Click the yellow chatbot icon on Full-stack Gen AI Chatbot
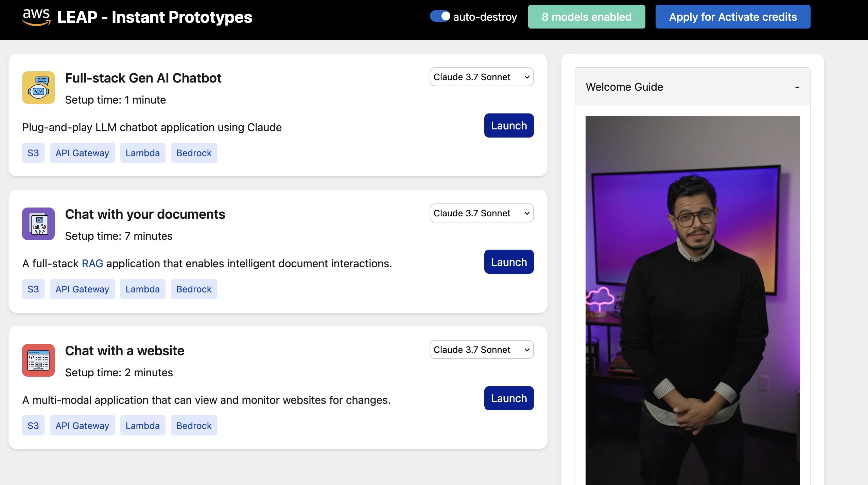Screen dimensions: 868x485 pyautogui.click(x=38, y=88)
